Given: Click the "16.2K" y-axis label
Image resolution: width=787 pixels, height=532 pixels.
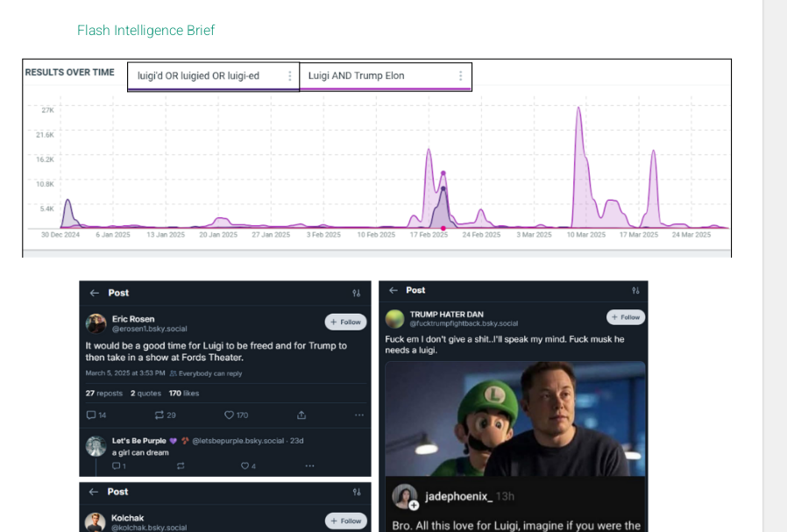Looking at the screenshot, I should (45, 160).
